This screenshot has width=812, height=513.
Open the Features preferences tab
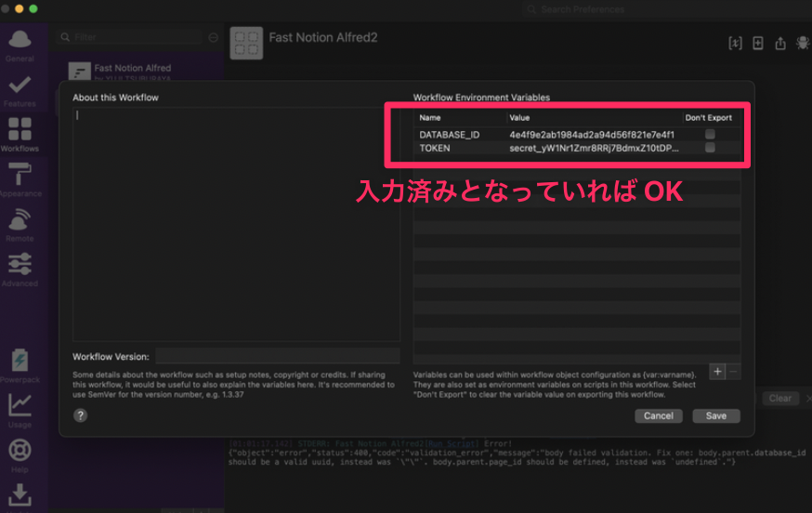[20, 91]
